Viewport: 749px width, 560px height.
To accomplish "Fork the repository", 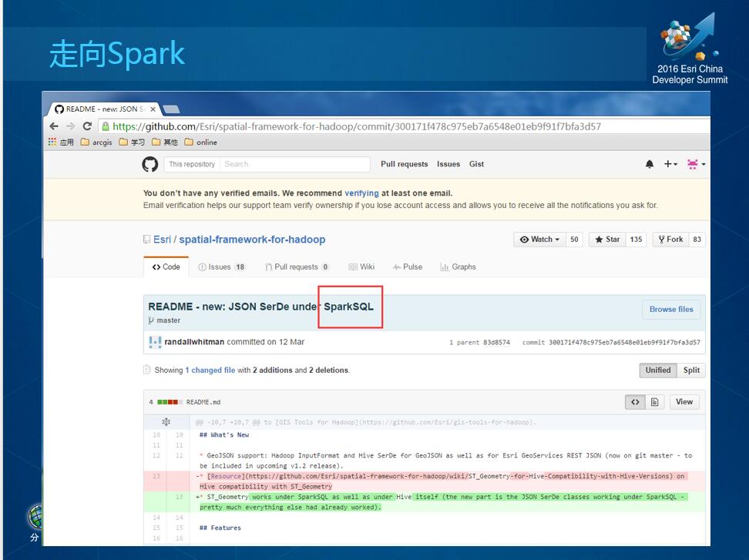I will 670,240.
